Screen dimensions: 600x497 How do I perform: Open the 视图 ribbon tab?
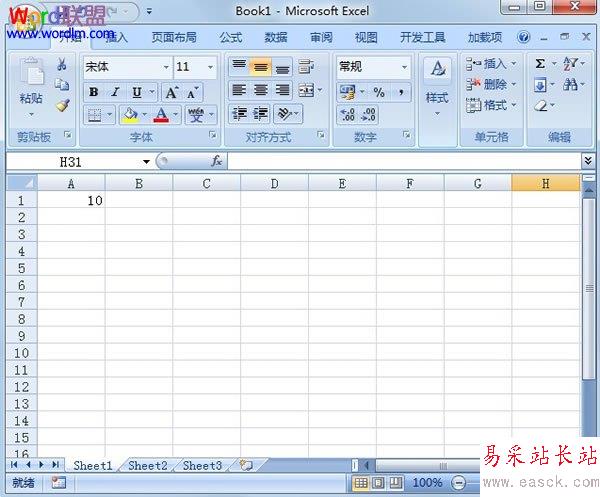click(366, 37)
